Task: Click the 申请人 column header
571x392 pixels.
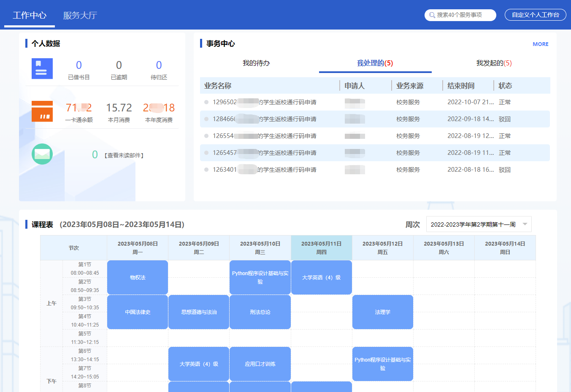Action: pyautogui.click(x=355, y=86)
